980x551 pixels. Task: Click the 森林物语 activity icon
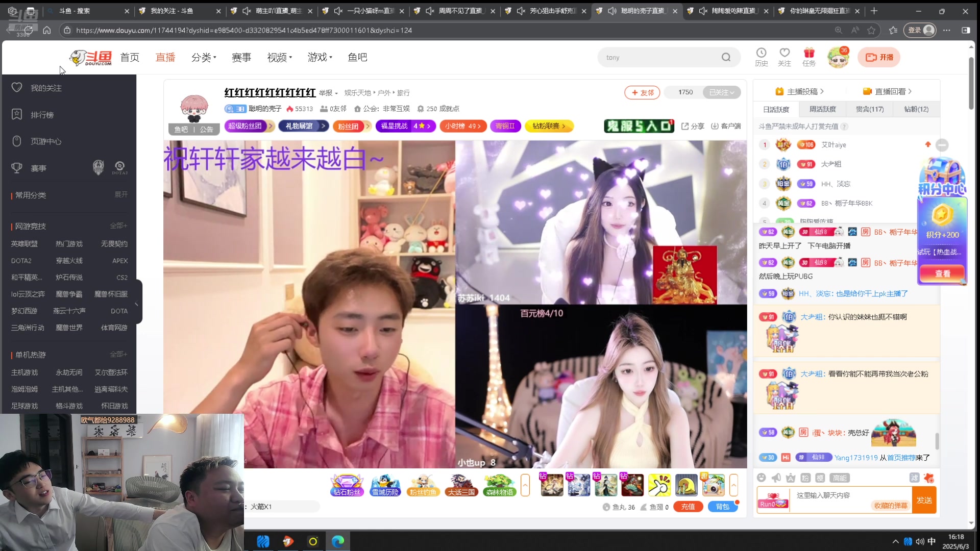(499, 485)
